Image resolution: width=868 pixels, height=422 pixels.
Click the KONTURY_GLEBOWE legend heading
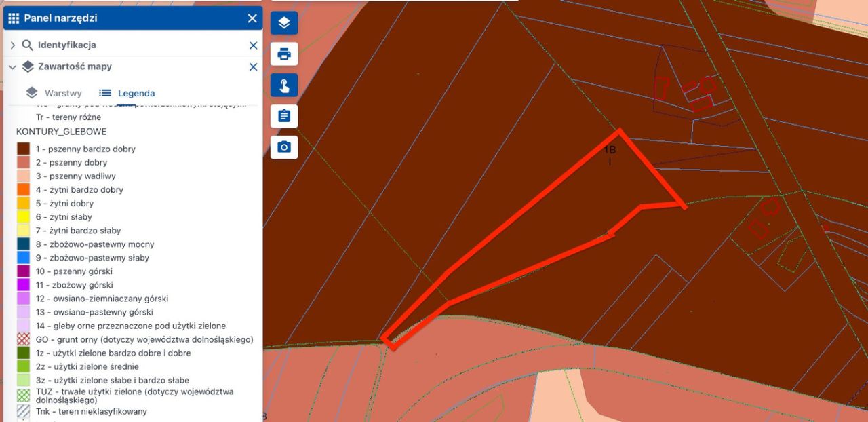[x=61, y=132]
